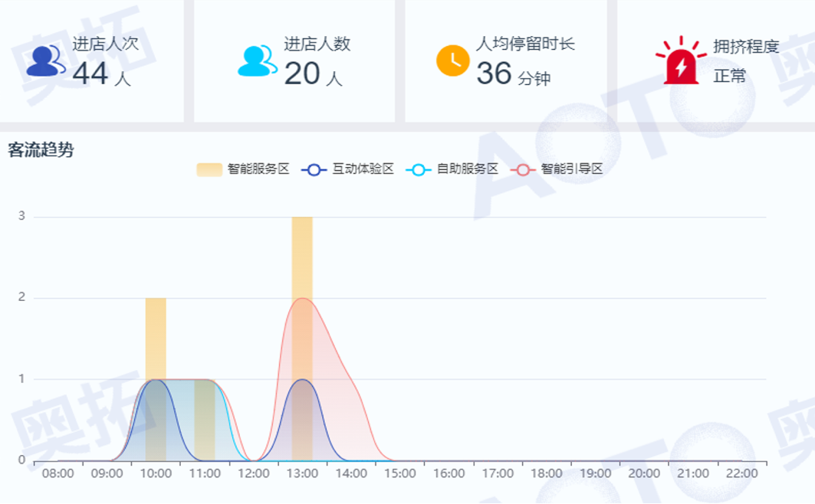Click the 20 人 visitor number value
Viewport: 815px width, 504px height.
[x=313, y=74]
